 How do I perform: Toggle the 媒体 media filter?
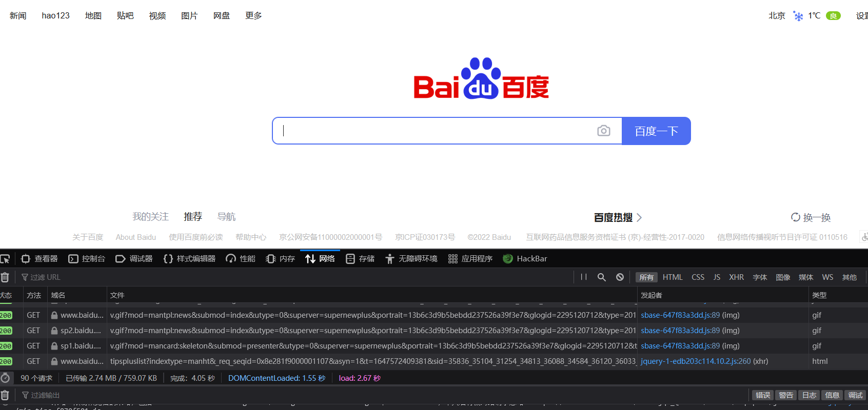tap(806, 277)
